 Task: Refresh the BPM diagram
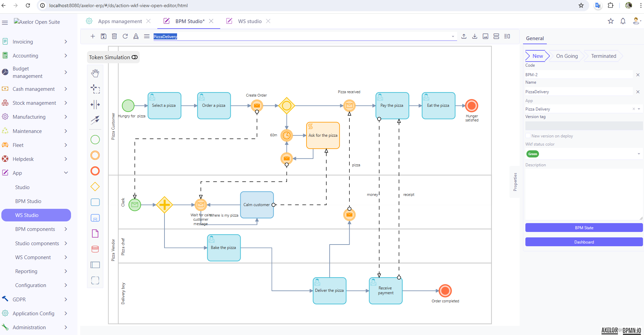[125, 36]
